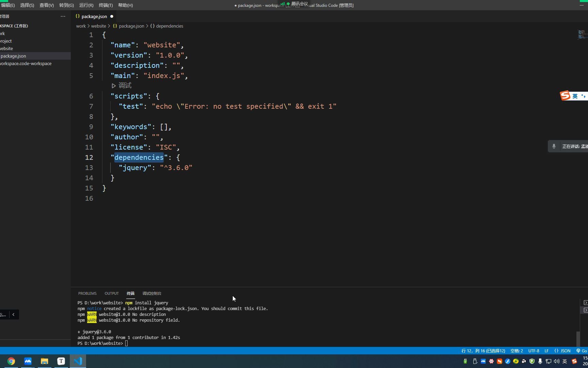
Task: Select the package.json editor tab
Action: point(94,16)
